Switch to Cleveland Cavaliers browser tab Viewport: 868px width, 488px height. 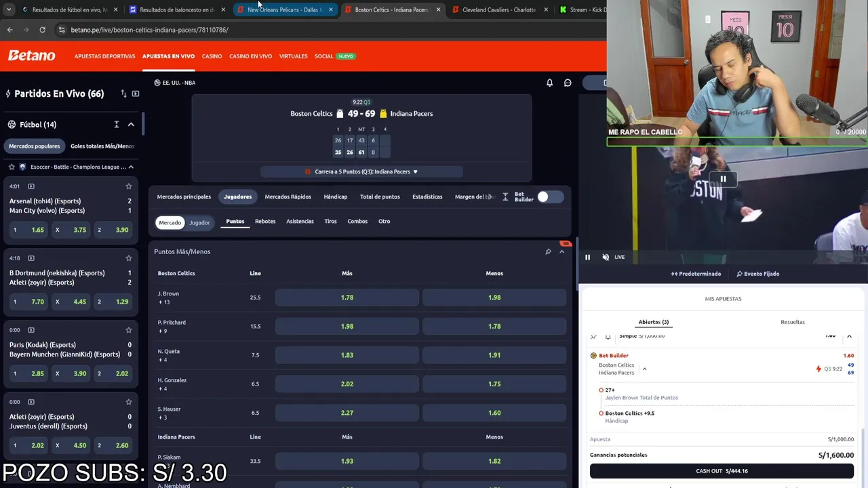click(x=498, y=9)
